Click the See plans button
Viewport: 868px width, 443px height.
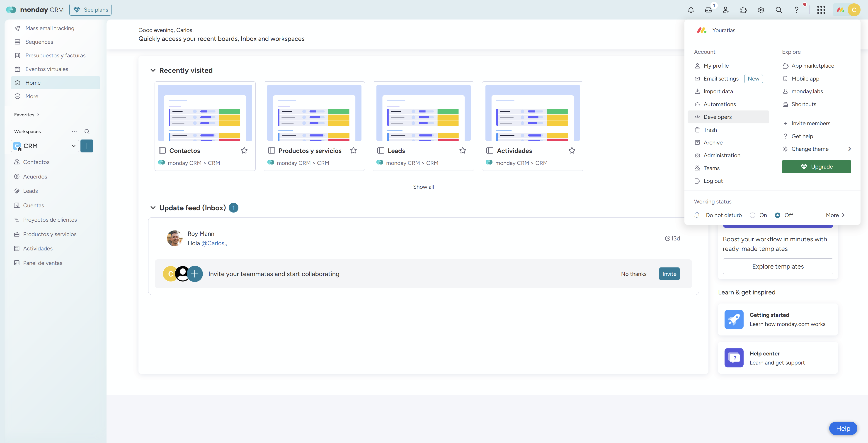(x=90, y=10)
